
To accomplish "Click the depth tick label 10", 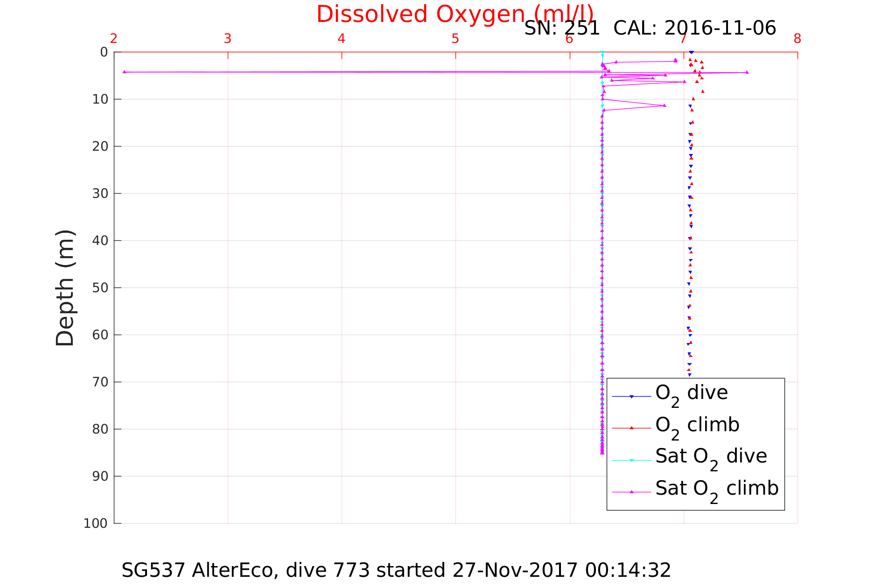I will (100, 99).
